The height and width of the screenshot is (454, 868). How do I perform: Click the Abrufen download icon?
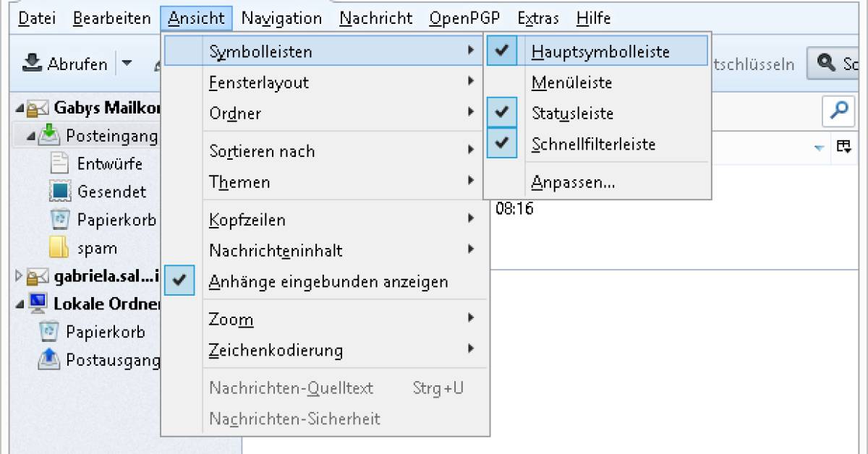32,64
